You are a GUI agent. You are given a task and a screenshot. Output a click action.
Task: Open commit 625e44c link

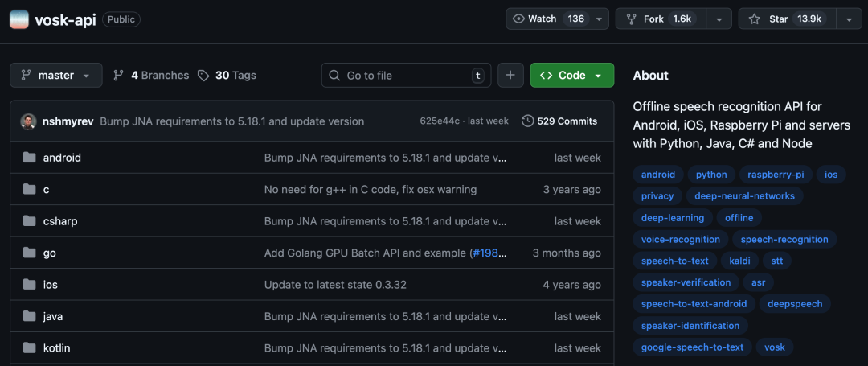coord(439,121)
